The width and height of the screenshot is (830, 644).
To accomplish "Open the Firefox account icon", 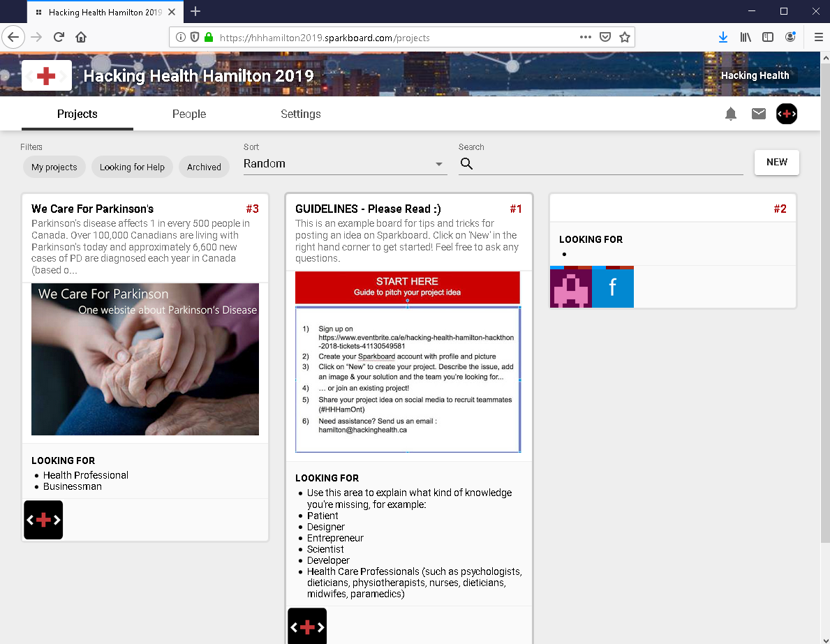I will tap(790, 37).
